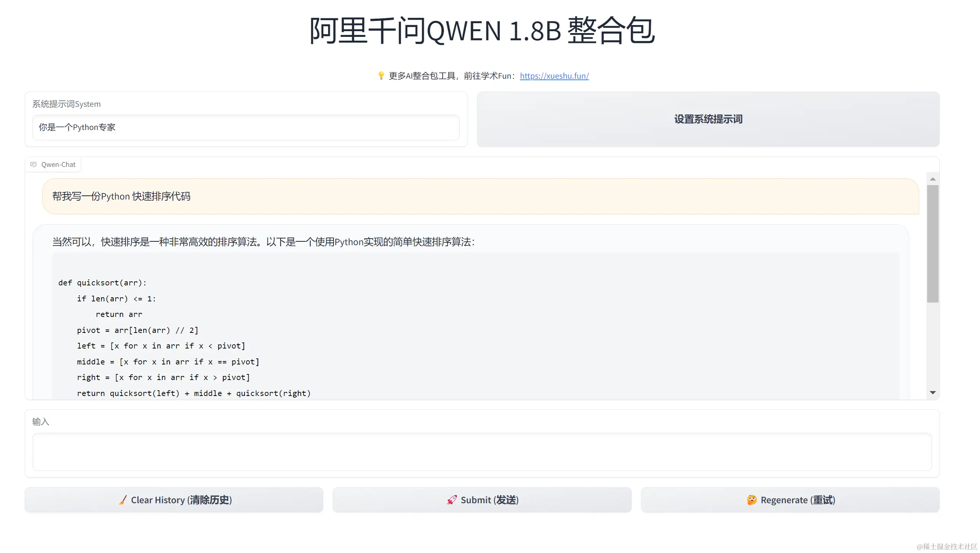Click the Clear History (清除历史) button
Screen dimensions: 980x553
point(174,500)
